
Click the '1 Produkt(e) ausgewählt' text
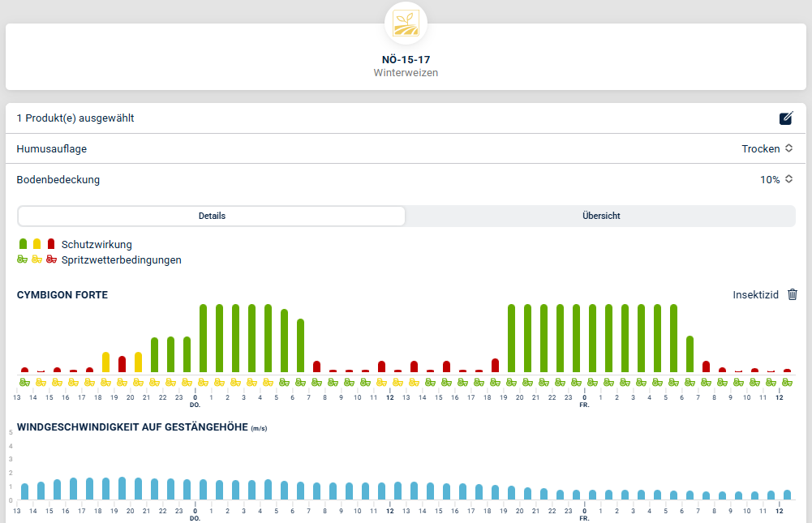pyautogui.click(x=75, y=118)
